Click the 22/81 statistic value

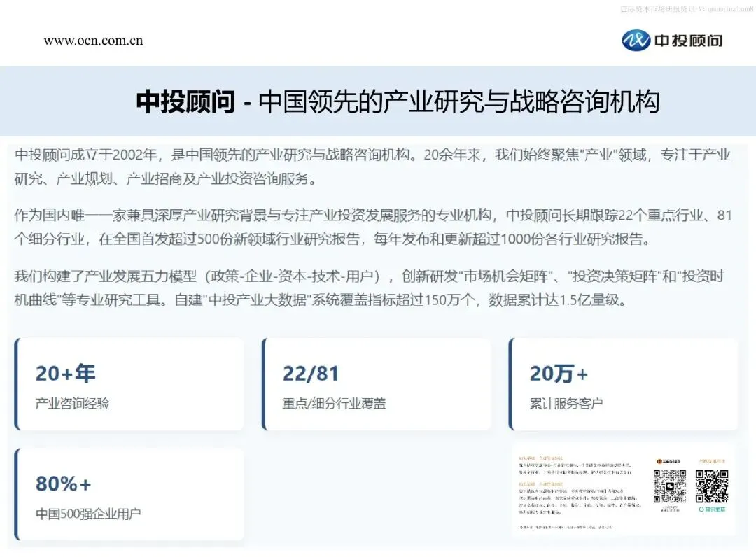[x=311, y=374]
